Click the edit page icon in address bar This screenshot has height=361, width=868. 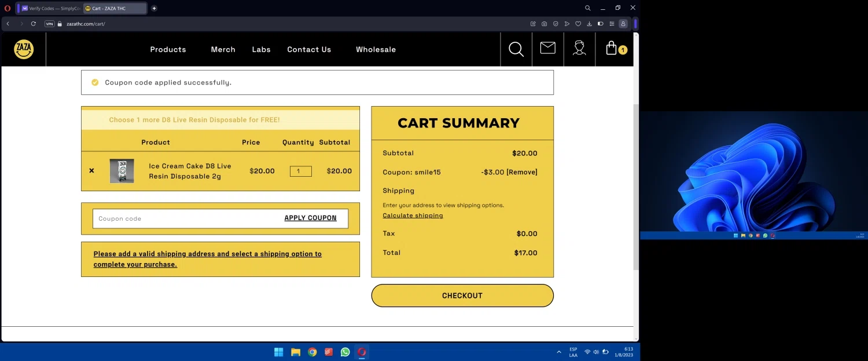pyautogui.click(x=533, y=24)
